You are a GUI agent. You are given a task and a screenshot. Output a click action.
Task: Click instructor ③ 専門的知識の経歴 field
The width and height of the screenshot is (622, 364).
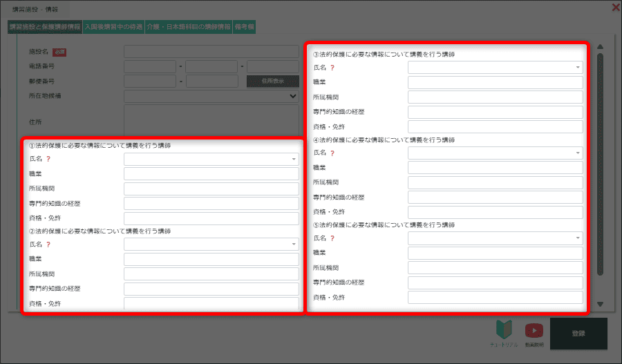click(496, 112)
